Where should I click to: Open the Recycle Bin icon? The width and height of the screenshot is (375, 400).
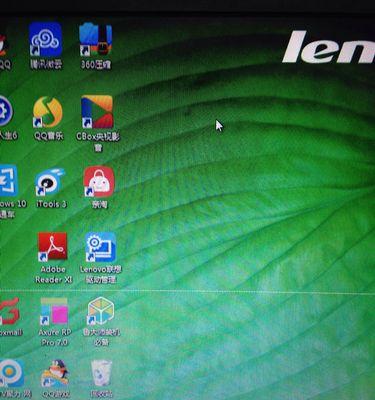[x=101, y=373]
